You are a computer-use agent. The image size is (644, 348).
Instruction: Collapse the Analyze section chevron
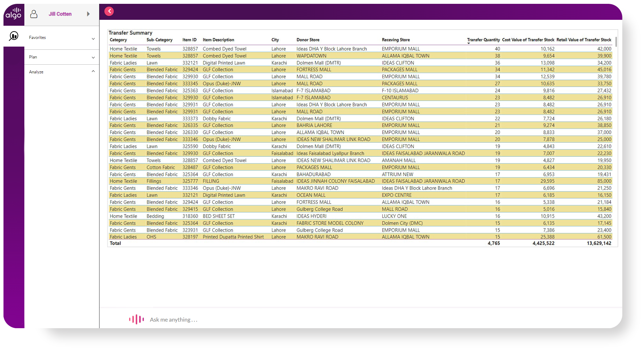(x=93, y=71)
